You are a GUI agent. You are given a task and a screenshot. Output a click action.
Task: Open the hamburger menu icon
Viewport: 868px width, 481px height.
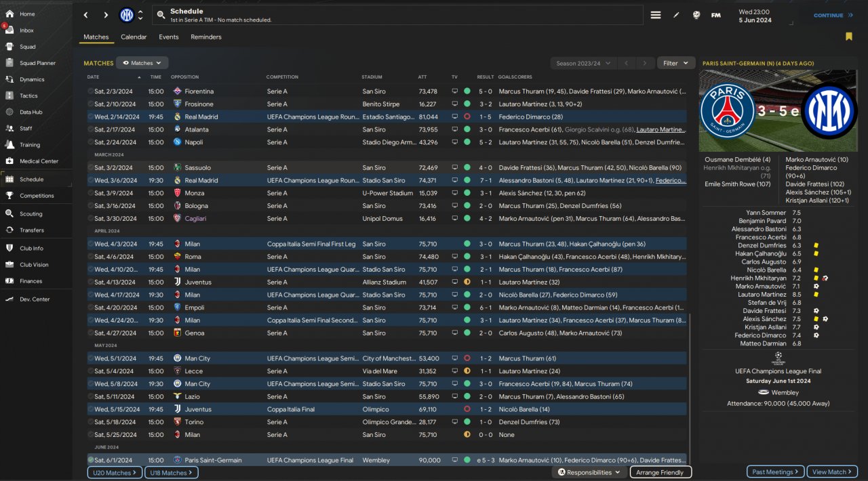tap(656, 15)
